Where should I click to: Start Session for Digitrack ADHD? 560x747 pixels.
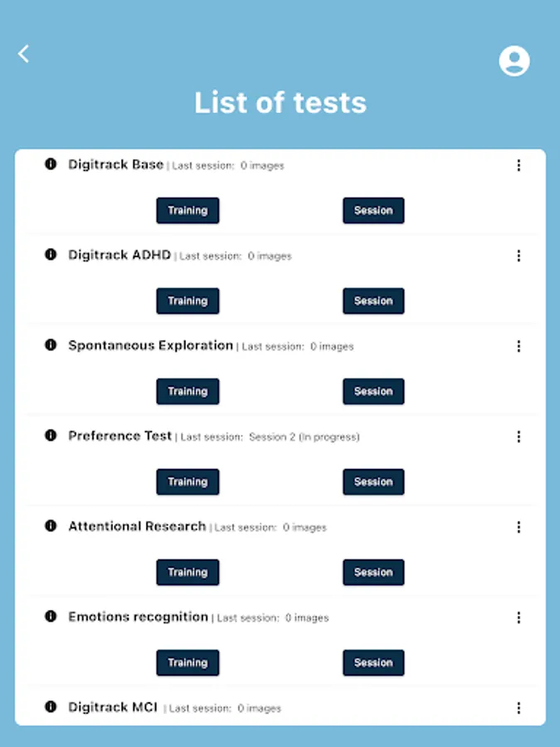point(373,301)
